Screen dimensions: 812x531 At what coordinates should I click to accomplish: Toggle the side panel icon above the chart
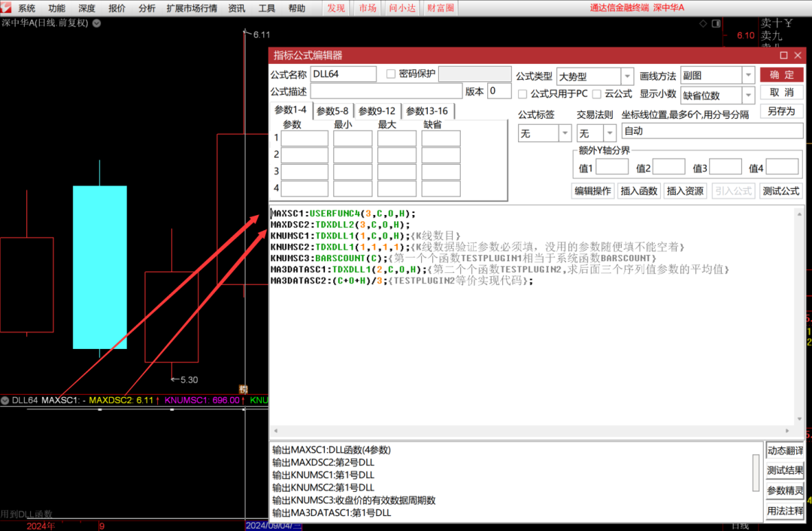(x=717, y=23)
